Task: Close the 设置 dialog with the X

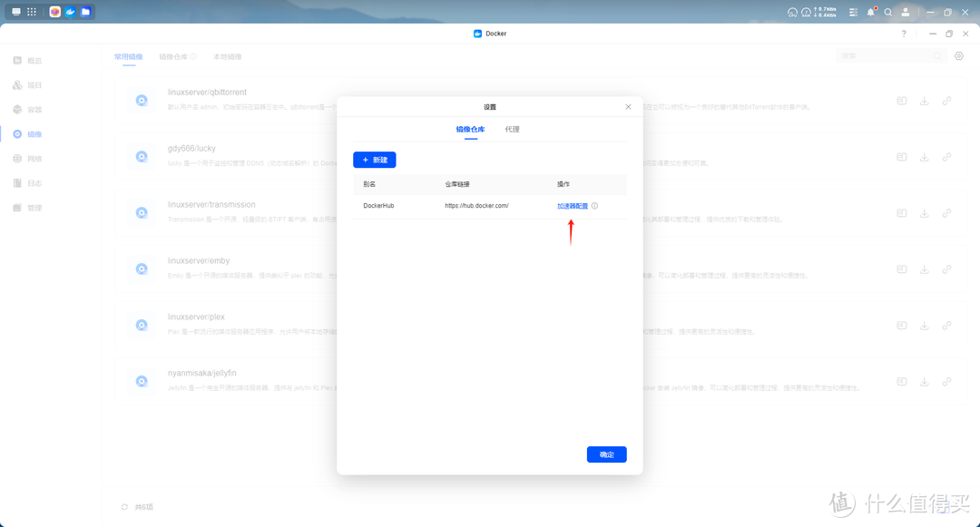Action: click(628, 107)
